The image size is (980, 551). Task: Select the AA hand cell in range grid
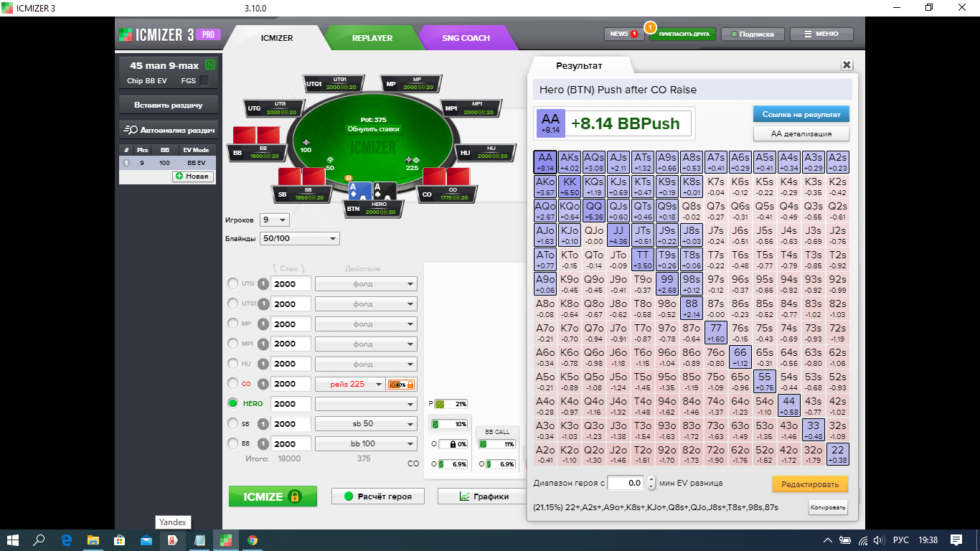[545, 162]
